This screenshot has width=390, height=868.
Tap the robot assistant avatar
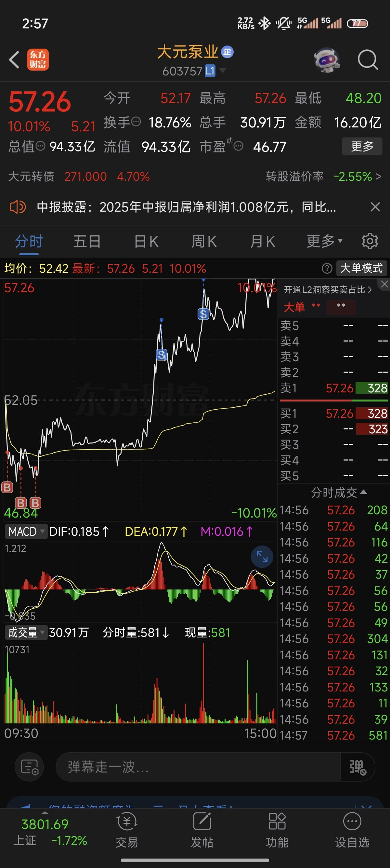[327, 60]
